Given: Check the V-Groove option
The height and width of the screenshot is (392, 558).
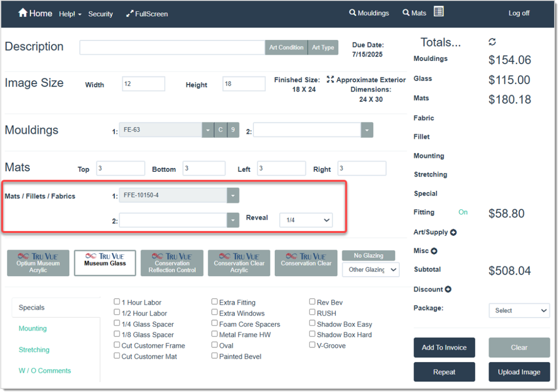Looking at the screenshot, I should [312, 345].
